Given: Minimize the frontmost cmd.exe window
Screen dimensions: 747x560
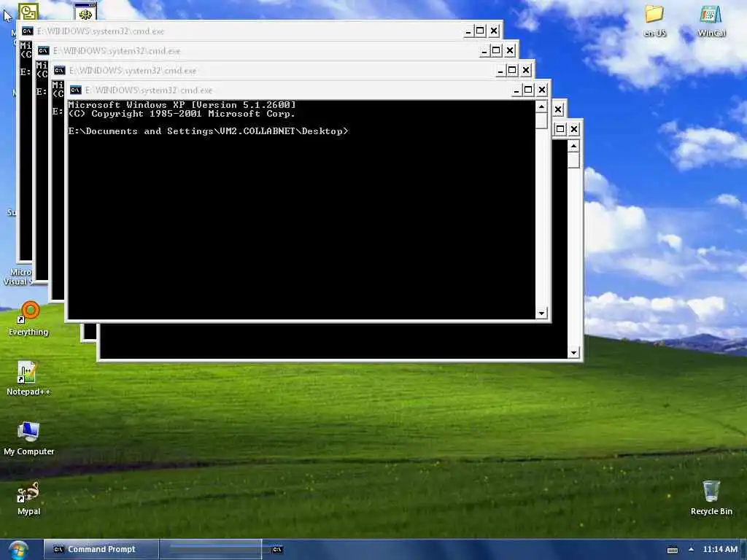Looking at the screenshot, I should click(x=516, y=90).
